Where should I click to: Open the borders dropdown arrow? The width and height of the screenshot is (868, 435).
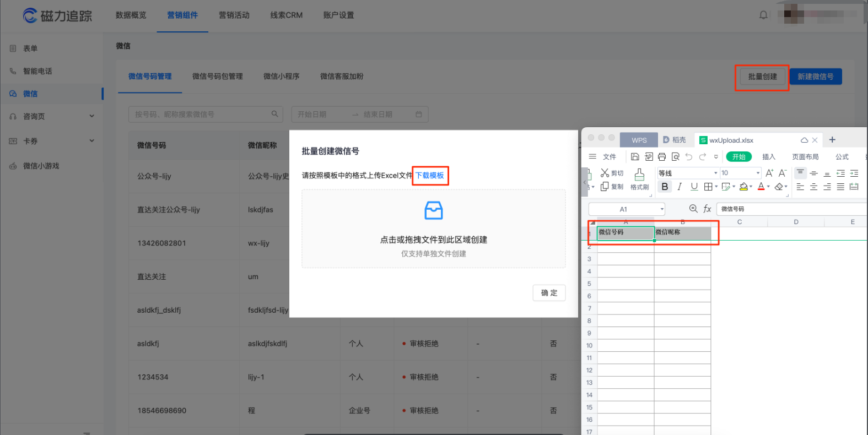pos(716,187)
